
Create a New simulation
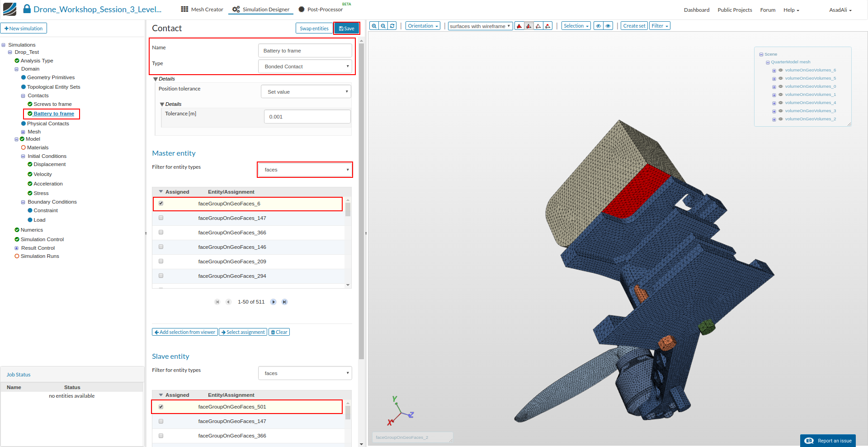[24, 29]
